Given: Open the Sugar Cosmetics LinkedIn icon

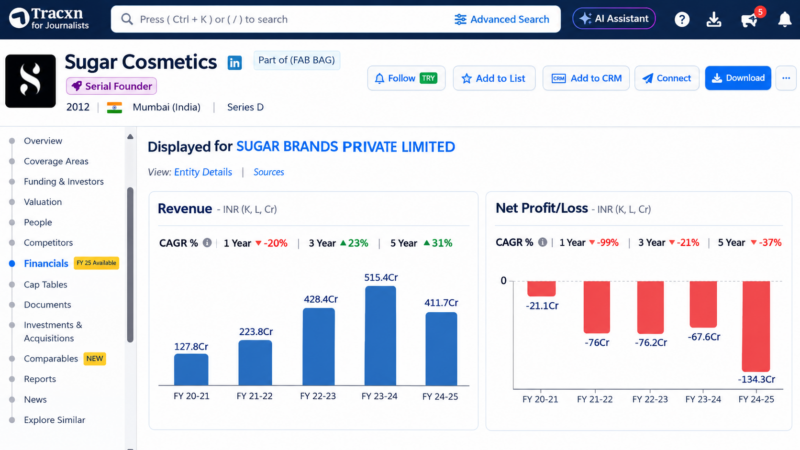Looking at the screenshot, I should click(x=235, y=63).
